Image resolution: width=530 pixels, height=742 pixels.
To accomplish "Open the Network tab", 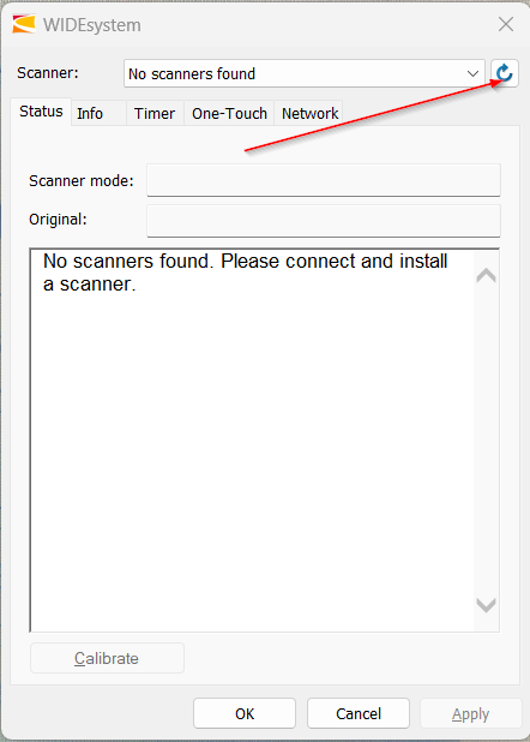I will coord(309,114).
